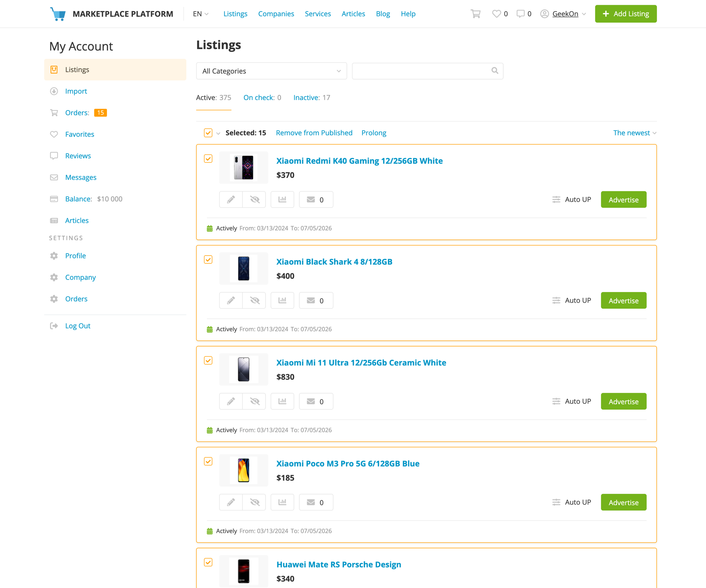Open Xiaomi Poco M3 Pro thumbnail
The image size is (706, 588).
pos(244,470)
